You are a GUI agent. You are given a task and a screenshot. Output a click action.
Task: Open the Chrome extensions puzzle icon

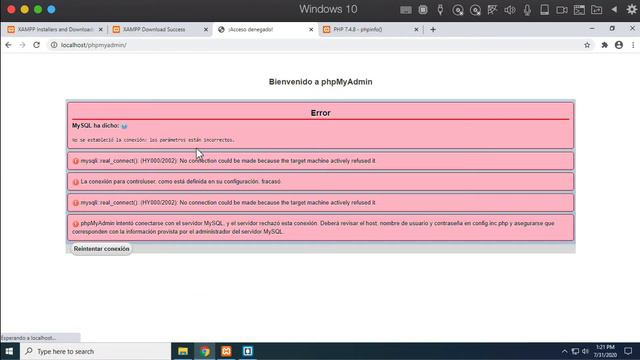pos(604,45)
